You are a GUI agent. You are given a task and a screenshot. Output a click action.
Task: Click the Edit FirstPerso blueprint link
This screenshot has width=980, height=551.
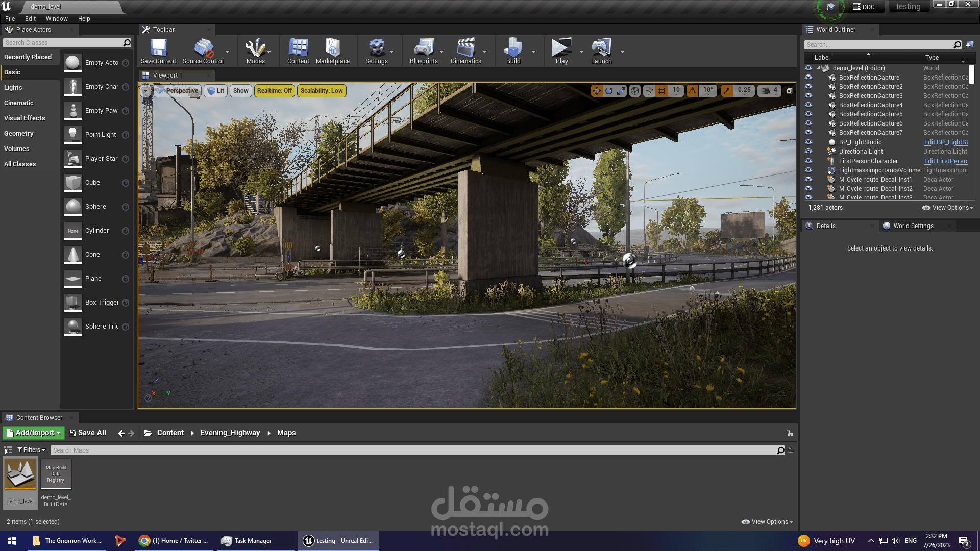(945, 161)
